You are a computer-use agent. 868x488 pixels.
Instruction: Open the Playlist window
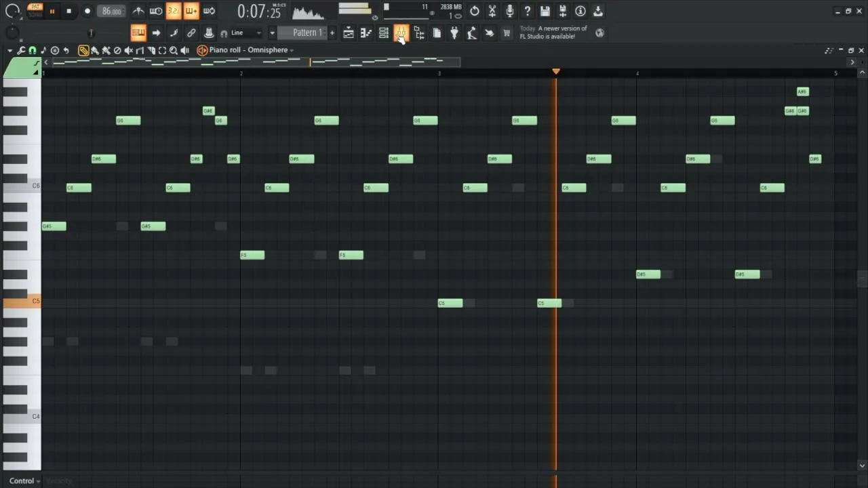click(x=348, y=33)
